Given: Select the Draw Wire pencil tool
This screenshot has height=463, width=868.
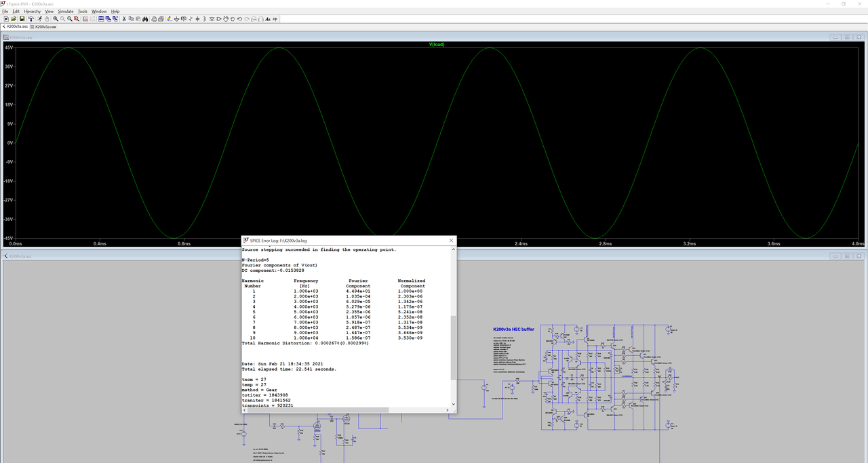Looking at the screenshot, I should (170, 18).
